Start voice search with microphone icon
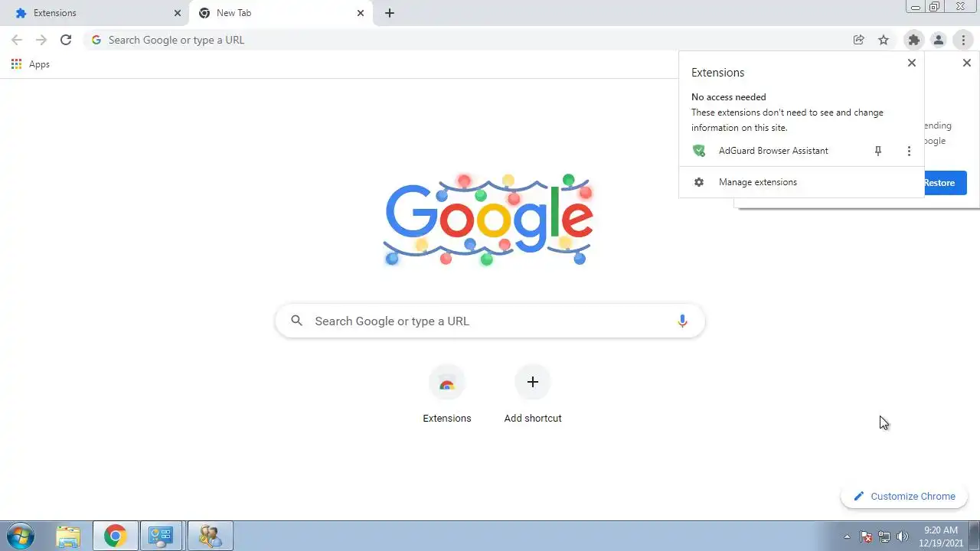The height and width of the screenshot is (551, 980). click(681, 321)
